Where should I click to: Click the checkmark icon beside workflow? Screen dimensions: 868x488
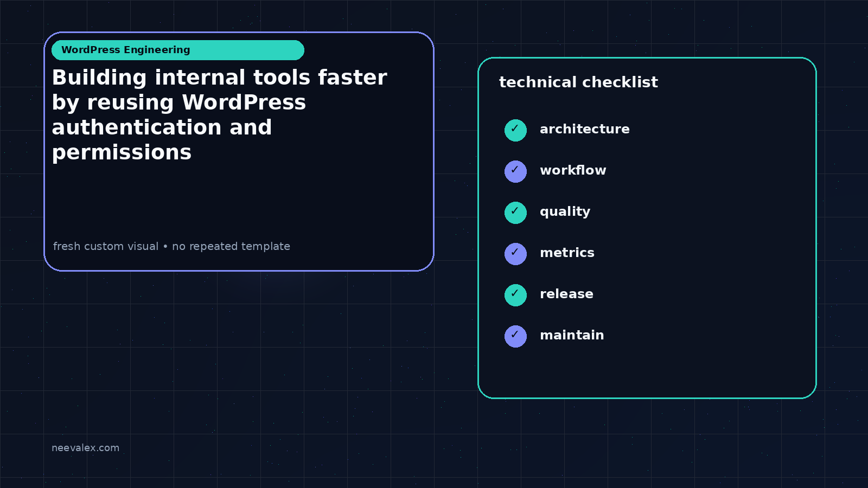pyautogui.click(x=515, y=171)
